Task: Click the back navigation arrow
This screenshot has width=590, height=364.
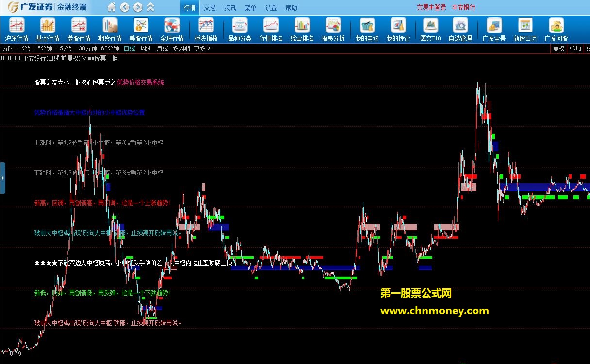Action: (125, 7)
